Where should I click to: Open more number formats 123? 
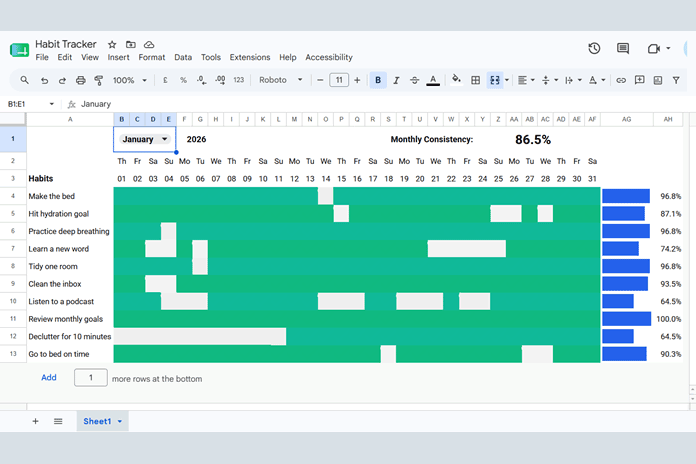tap(239, 80)
